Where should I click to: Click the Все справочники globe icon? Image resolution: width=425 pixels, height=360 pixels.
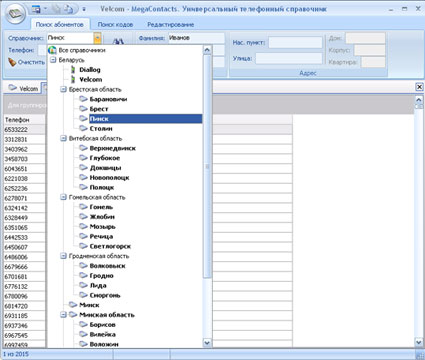pos(52,50)
